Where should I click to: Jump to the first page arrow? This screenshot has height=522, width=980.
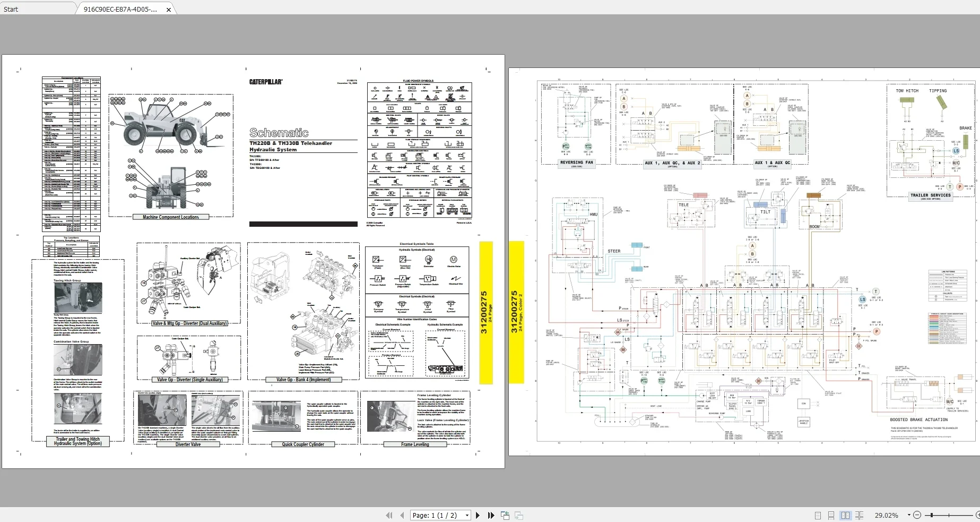coord(389,515)
